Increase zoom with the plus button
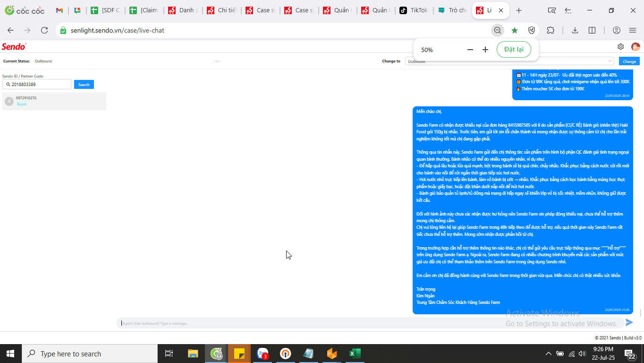Viewport: 644px width, 363px height. 485,50
